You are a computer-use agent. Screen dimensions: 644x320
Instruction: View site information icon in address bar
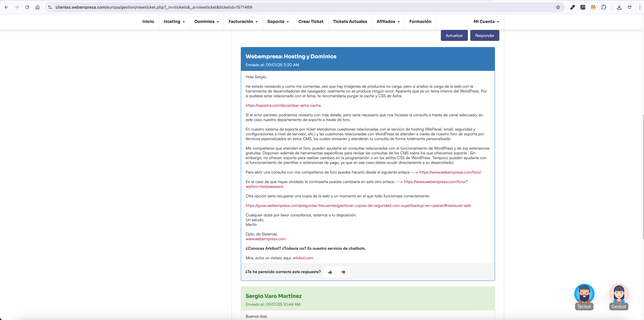(x=50, y=7)
